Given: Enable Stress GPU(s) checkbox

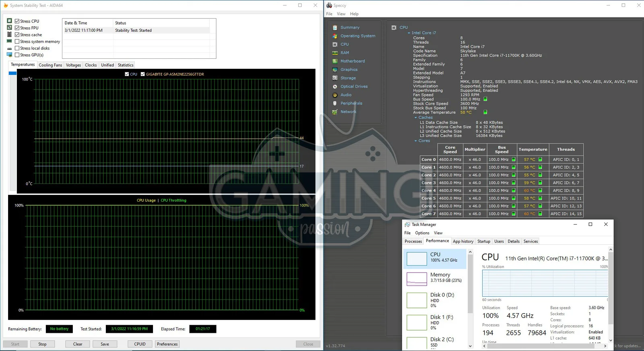Looking at the screenshot, I should [x=17, y=55].
